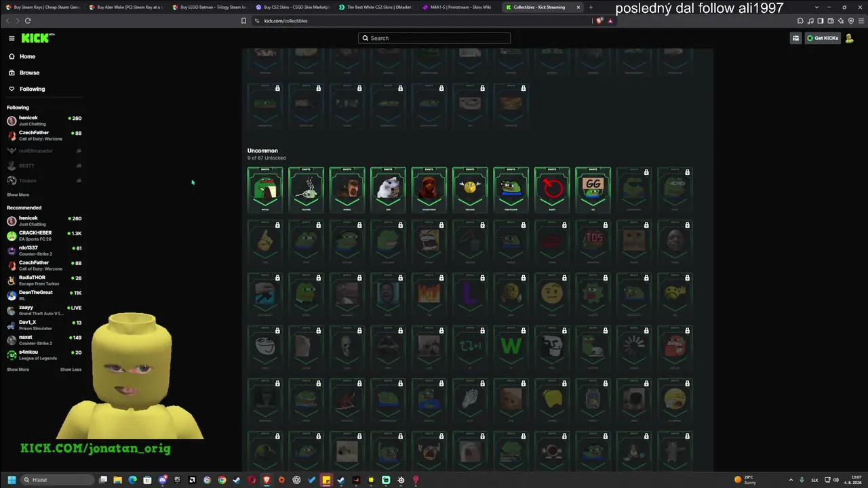Select the locked green W emote card
The image size is (868, 488).
click(511, 348)
